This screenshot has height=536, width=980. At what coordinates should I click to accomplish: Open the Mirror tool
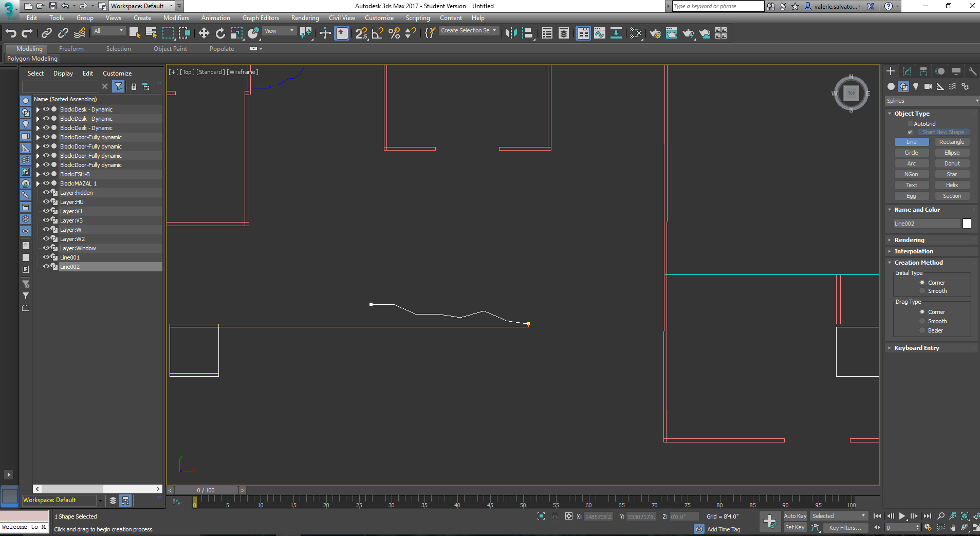(x=511, y=33)
